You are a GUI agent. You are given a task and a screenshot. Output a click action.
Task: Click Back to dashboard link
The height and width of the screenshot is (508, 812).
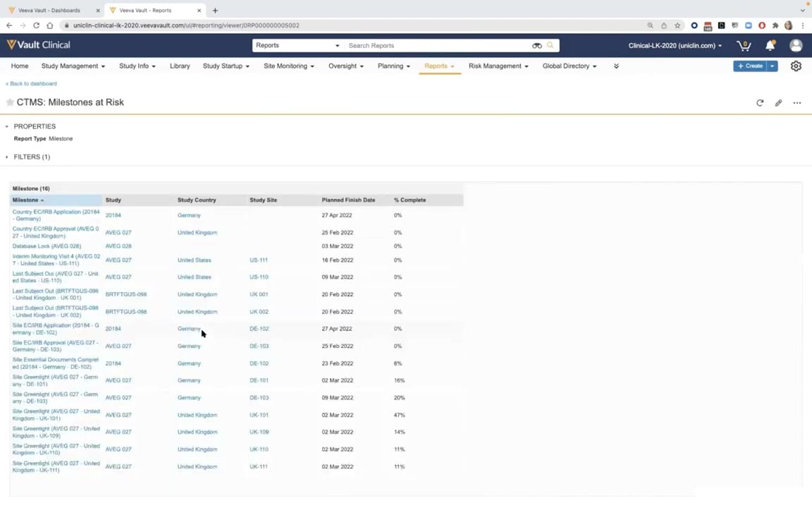point(31,83)
